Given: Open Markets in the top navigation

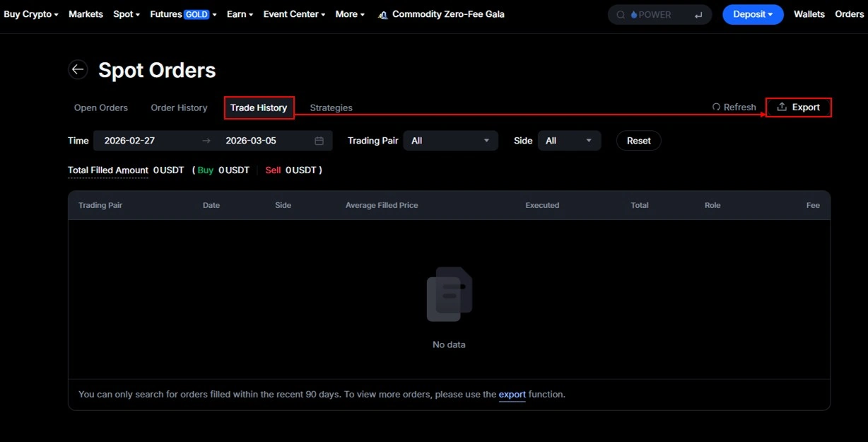Looking at the screenshot, I should pyautogui.click(x=86, y=14).
